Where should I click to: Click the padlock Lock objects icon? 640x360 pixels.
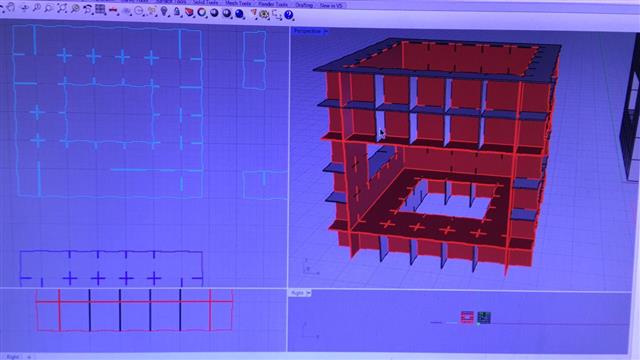pos(176,11)
